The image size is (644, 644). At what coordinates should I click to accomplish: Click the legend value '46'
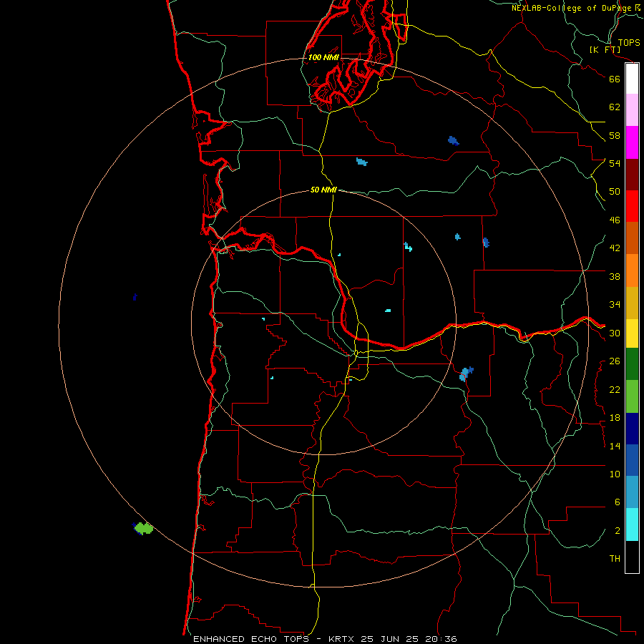(x=615, y=220)
